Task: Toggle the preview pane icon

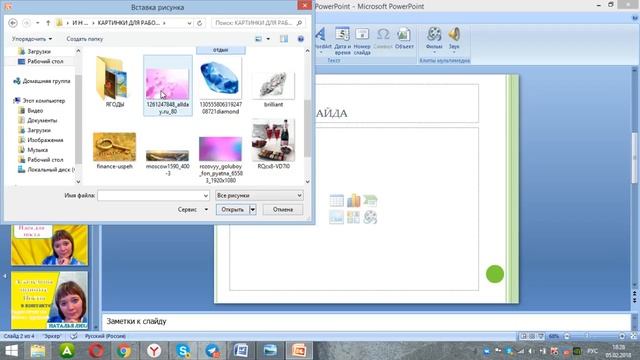Action: [284, 39]
